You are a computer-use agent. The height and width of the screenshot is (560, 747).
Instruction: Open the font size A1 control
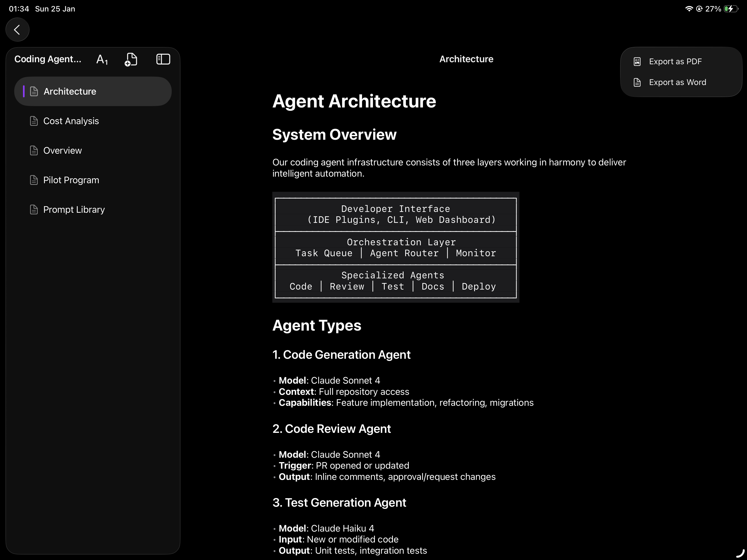[102, 59]
